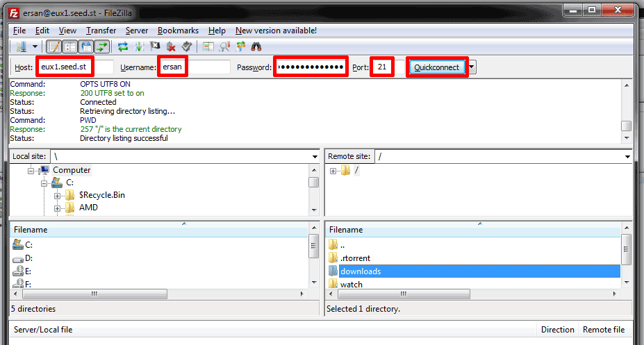Click the Port input field
Image resolution: width=644 pixels, height=345 pixels.
pos(388,67)
